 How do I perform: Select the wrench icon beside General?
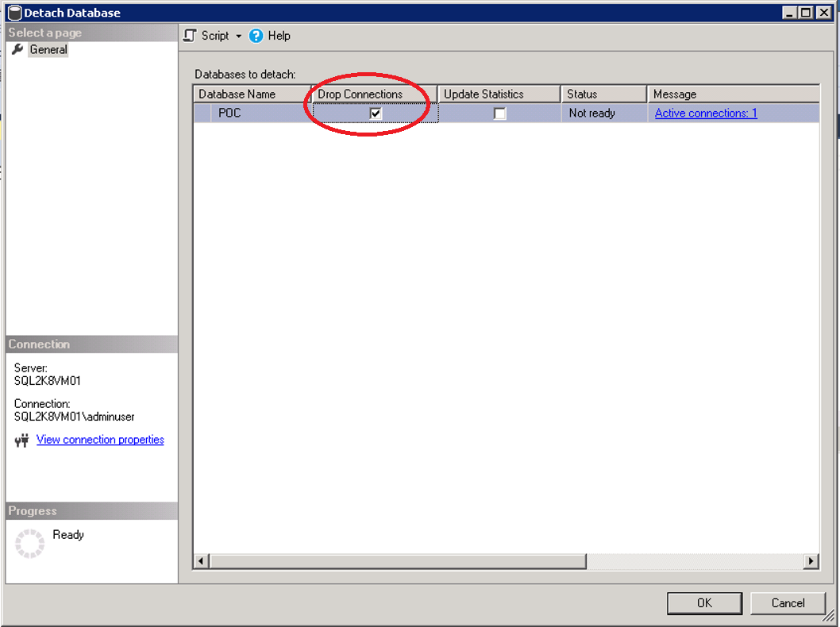coord(17,49)
